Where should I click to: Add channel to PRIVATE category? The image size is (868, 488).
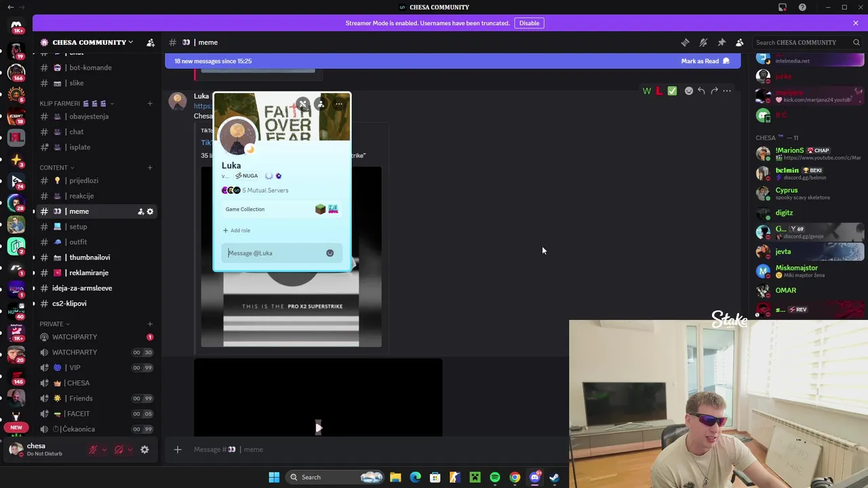(150, 324)
